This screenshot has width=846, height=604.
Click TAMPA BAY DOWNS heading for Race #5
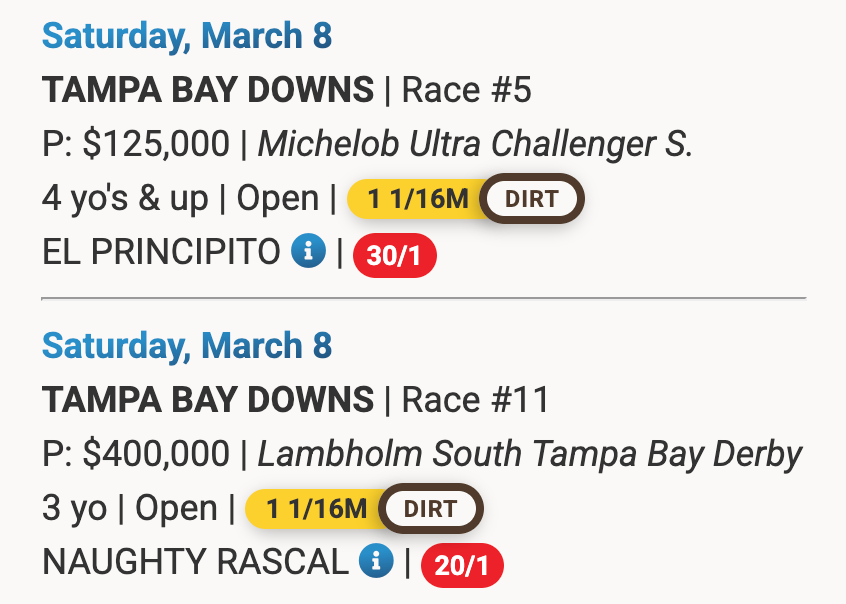coord(208,91)
